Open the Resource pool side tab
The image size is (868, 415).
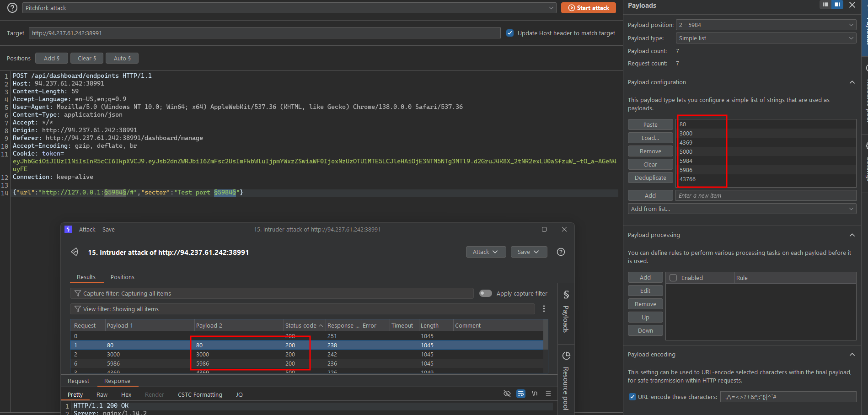coord(566,381)
